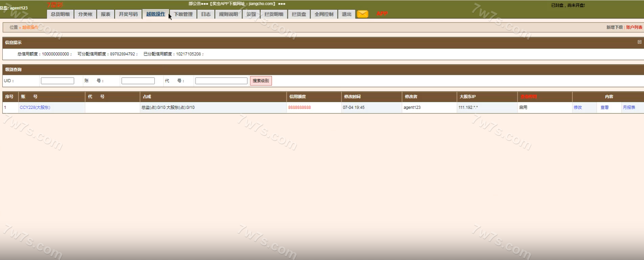Click the 新增下级 link
The height and width of the screenshot is (260, 644).
coord(614,27)
